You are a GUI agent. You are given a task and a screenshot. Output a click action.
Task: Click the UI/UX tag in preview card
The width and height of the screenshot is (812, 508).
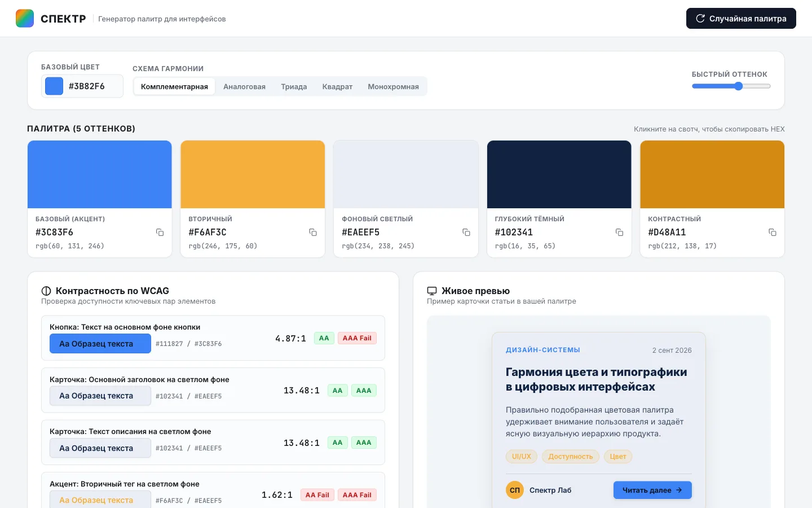pyautogui.click(x=521, y=457)
